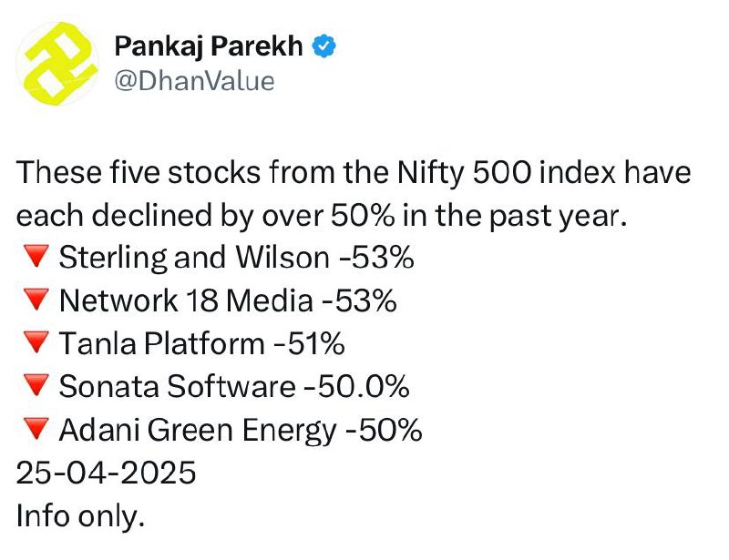Visit the @DhanValue handle link
This screenshot has height=560, width=729.
pos(194,81)
